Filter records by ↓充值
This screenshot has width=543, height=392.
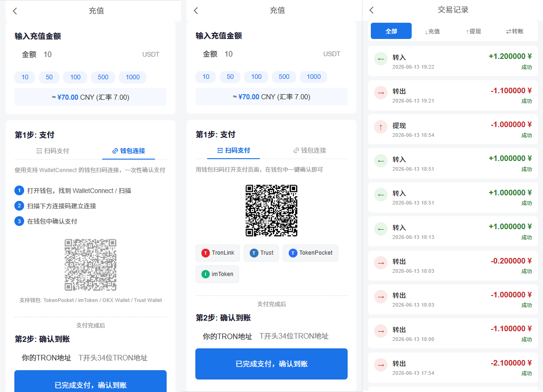(432, 31)
